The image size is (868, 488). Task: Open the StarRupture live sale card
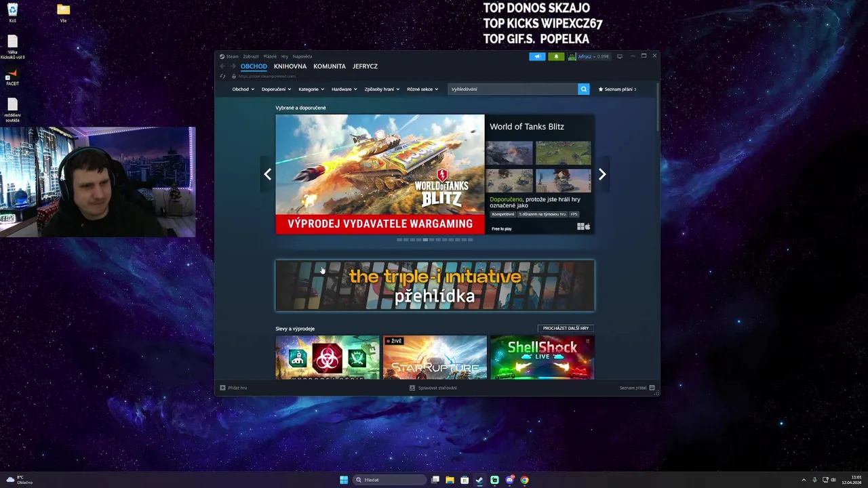(x=435, y=357)
